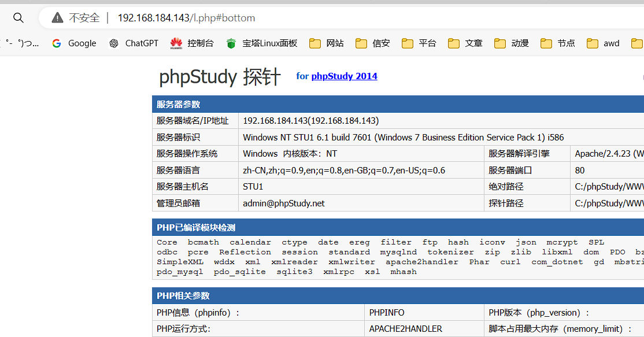
Task: Click the 服务器语言 label
Action: (178, 170)
